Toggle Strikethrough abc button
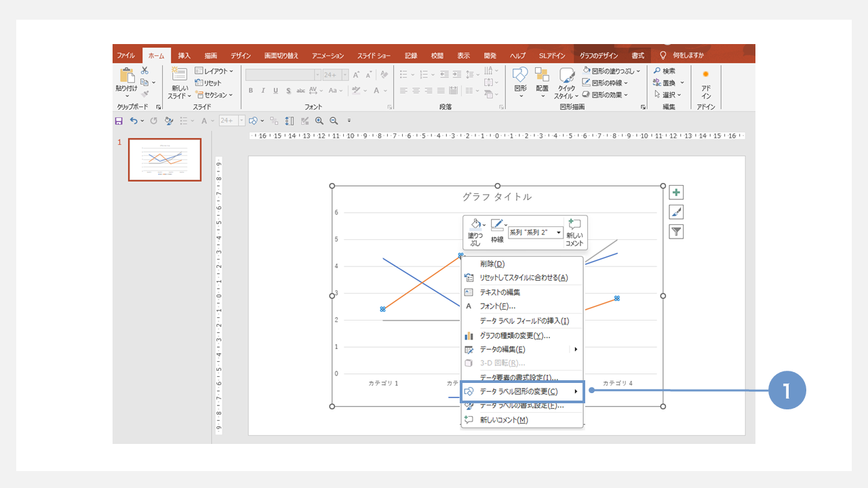868x488 pixels. (x=300, y=90)
